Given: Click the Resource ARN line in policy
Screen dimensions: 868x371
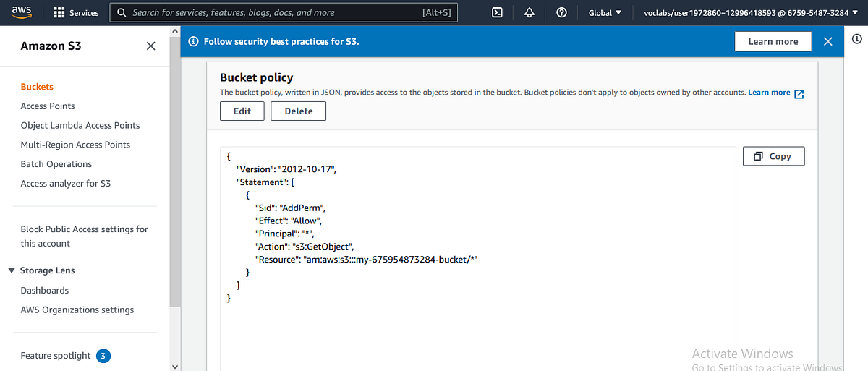Looking at the screenshot, I should (367, 260).
